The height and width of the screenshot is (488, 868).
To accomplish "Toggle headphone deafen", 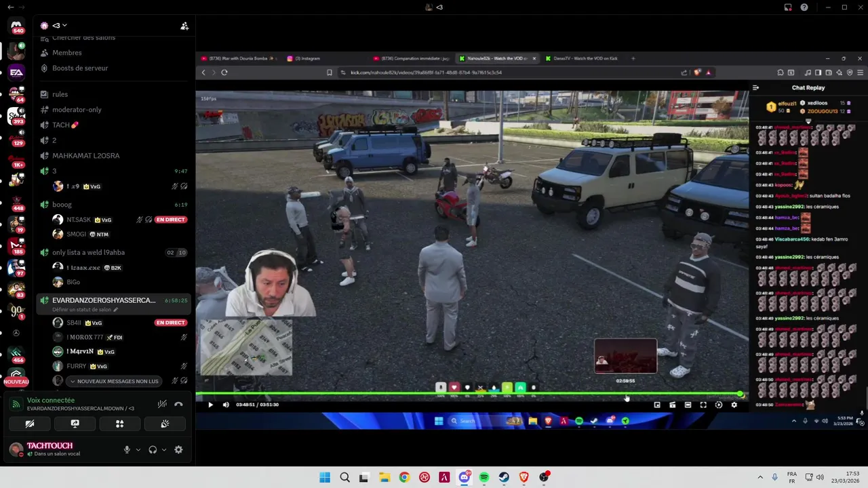I will pyautogui.click(x=153, y=449).
